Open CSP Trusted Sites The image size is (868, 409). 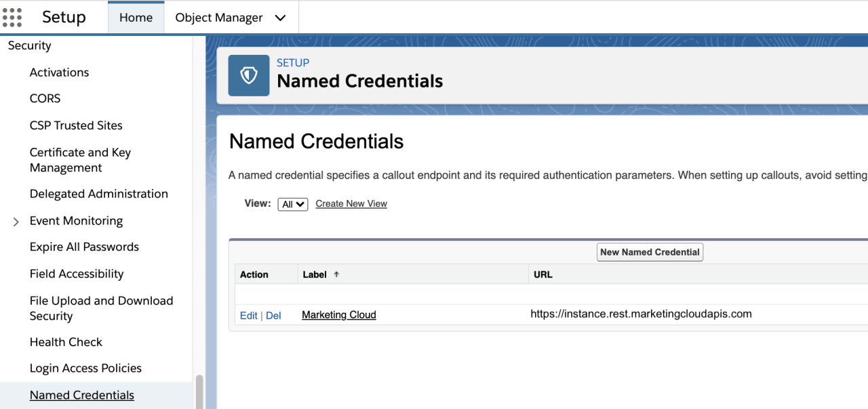pos(76,125)
